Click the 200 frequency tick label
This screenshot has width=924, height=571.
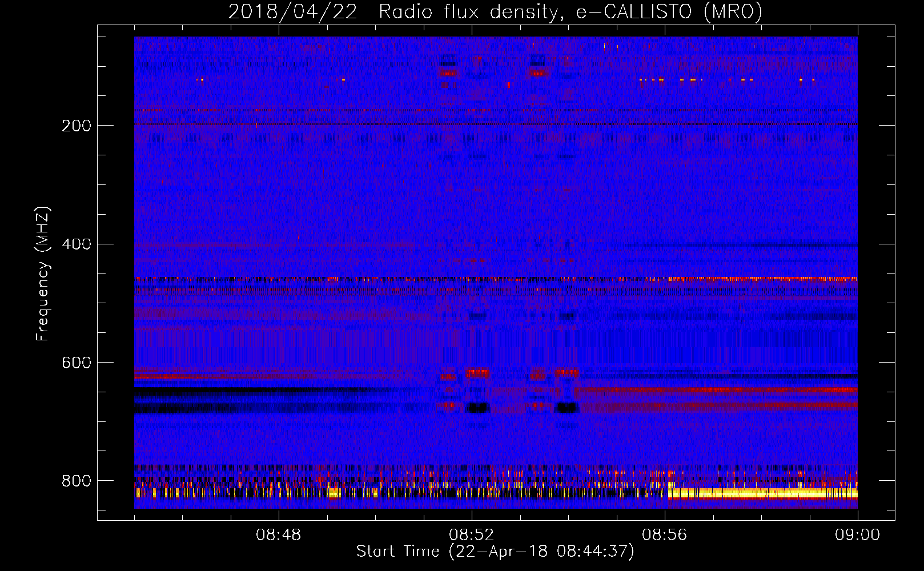pyautogui.click(x=77, y=126)
